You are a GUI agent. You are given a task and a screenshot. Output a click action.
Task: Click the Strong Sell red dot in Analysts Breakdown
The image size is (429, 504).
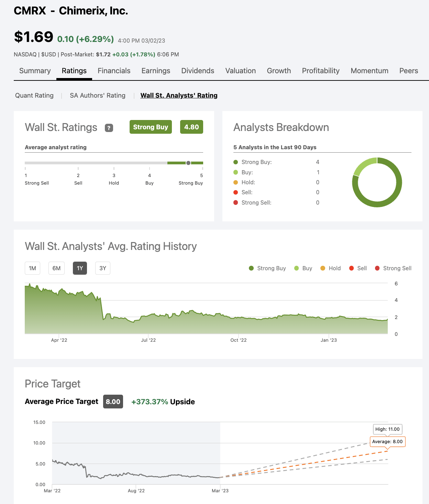(x=235, y=202)
